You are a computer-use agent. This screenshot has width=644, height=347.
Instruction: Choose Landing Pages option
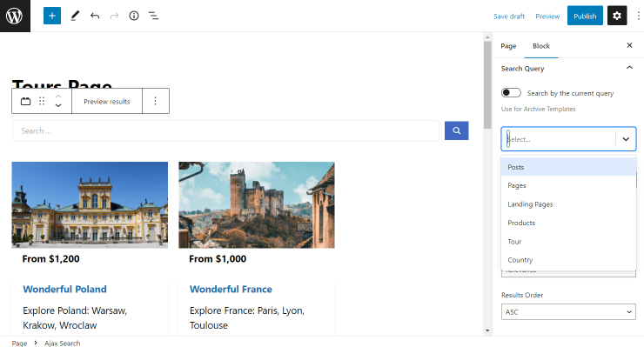coord(568,204)
